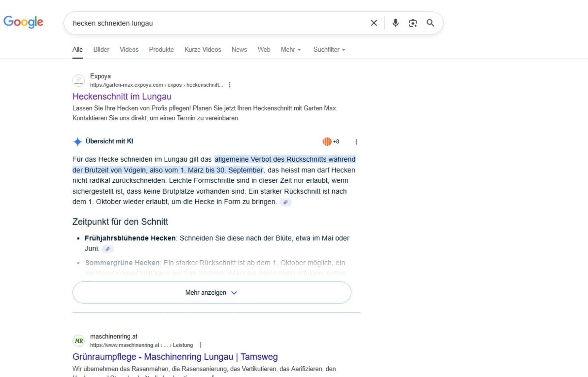Open three-dot menu for Übersicht mit KI
588x377 pixels.
click(356, 142)
